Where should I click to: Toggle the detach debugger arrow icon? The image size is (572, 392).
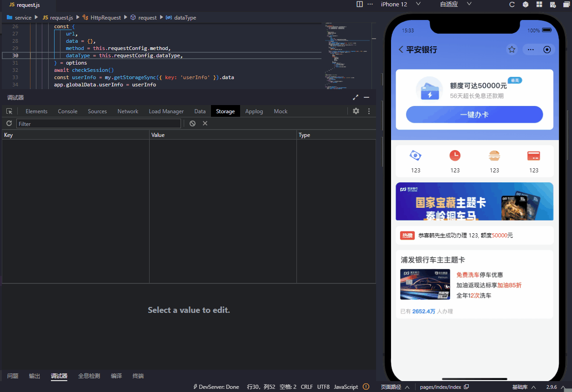tap(355, 97)
